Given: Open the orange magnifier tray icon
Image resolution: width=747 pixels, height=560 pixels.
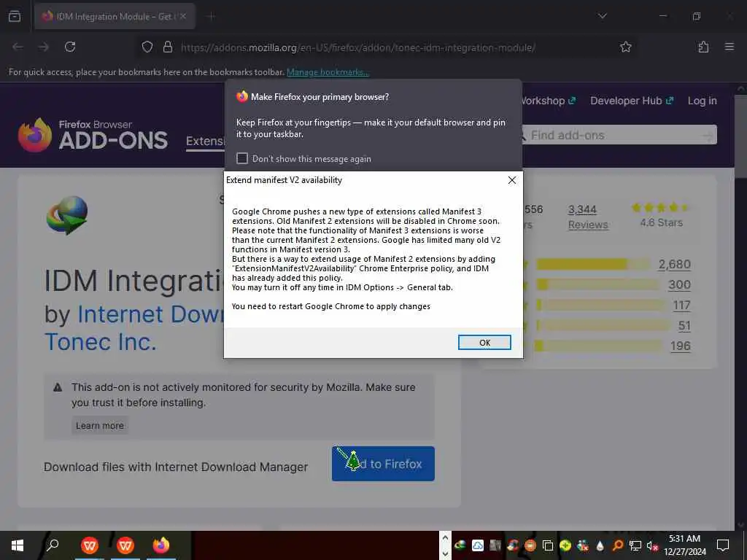Looking at the screenshot, I should tap(617, 545).
